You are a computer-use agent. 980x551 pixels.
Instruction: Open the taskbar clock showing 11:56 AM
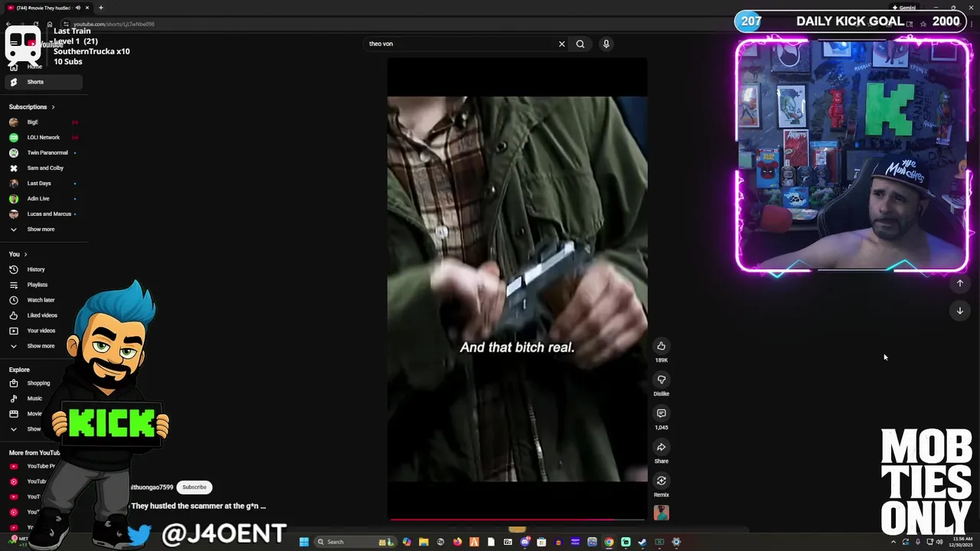[960, 542]
